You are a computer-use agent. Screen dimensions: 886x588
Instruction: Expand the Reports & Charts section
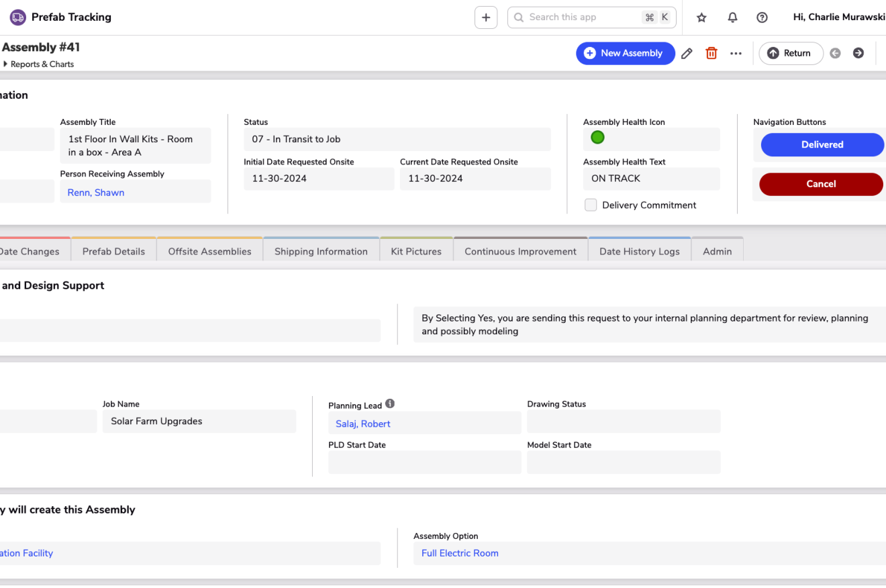38,64
